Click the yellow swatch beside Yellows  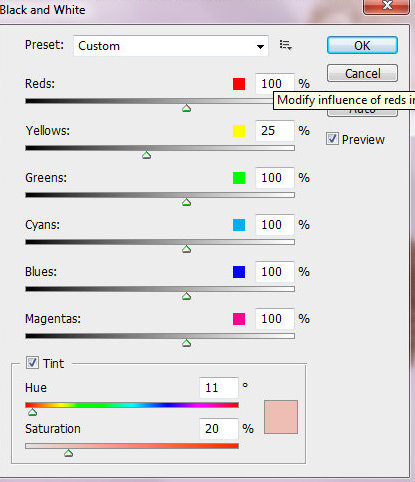pyautogui.click(x=239, y=131)
